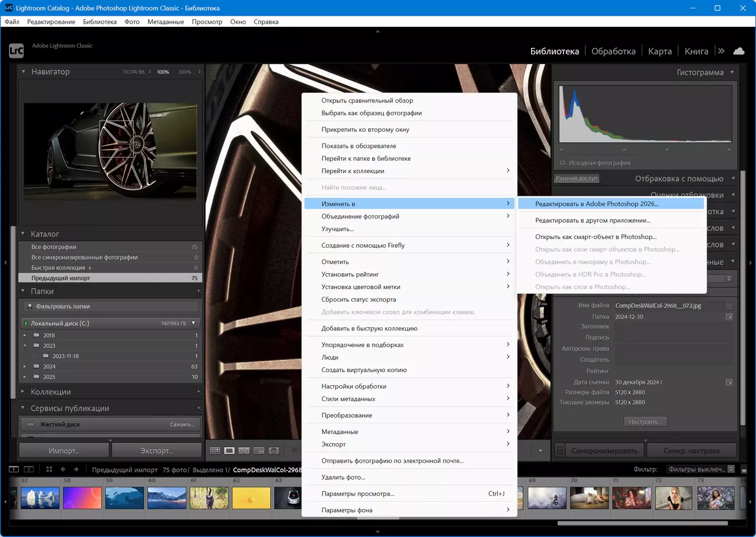Choose Редактировать в Adobe Photoshop 2026

[x=597, y=204]
